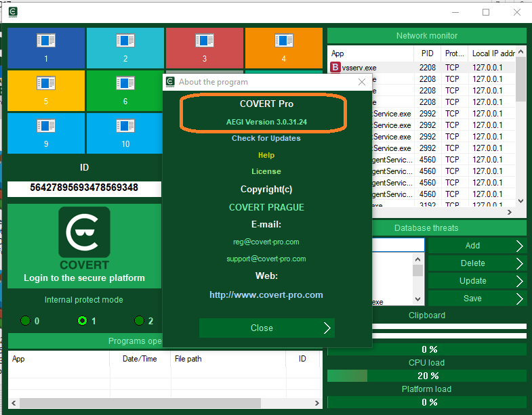Open the orange platform tile 4
532x415 pixels.
point(284,48)
